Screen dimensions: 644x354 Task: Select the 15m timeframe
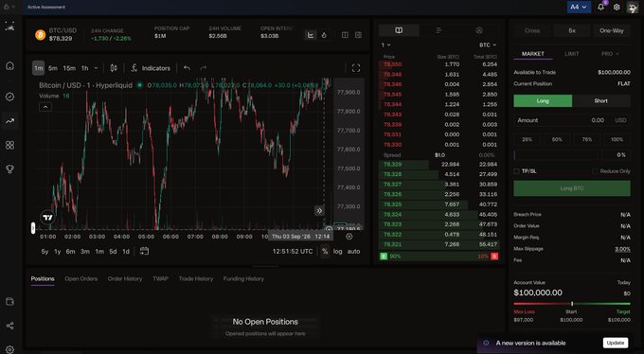69,68
